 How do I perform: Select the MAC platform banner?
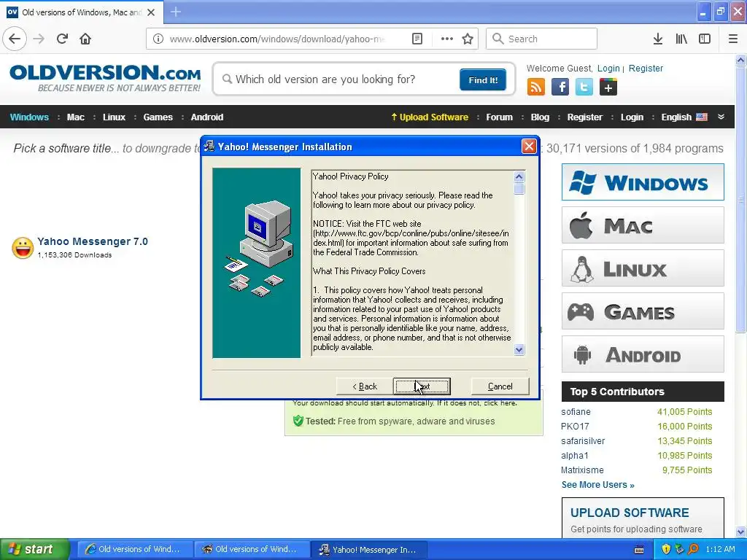pyautogui.click(x=643, y=225)
